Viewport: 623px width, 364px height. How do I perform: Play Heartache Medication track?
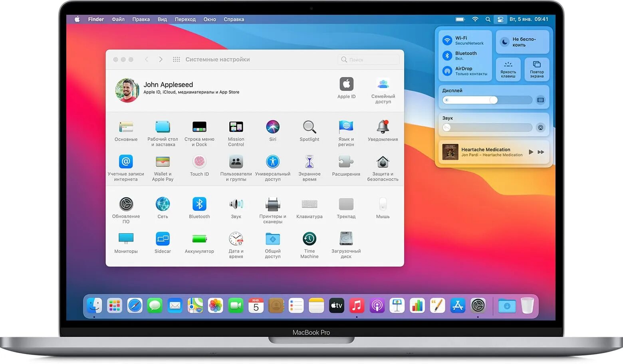pyautogui.click(x=531, y=152)
